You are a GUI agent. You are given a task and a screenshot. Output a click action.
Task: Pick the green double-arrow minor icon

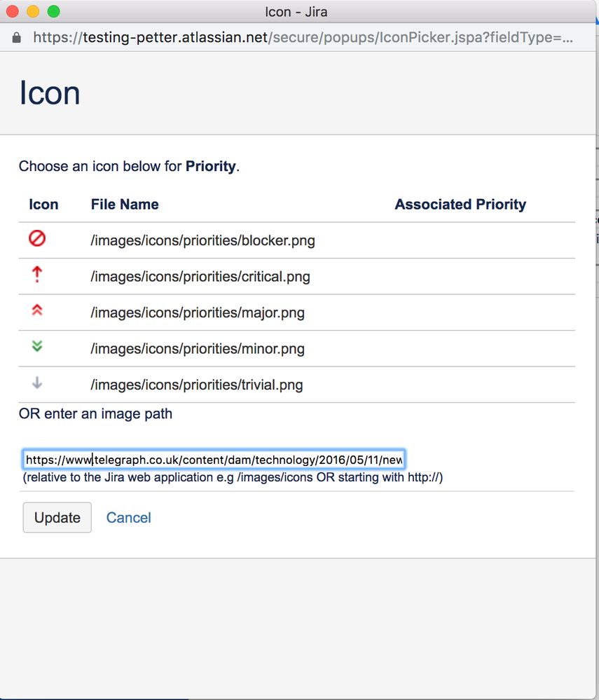tap(36, 348)
